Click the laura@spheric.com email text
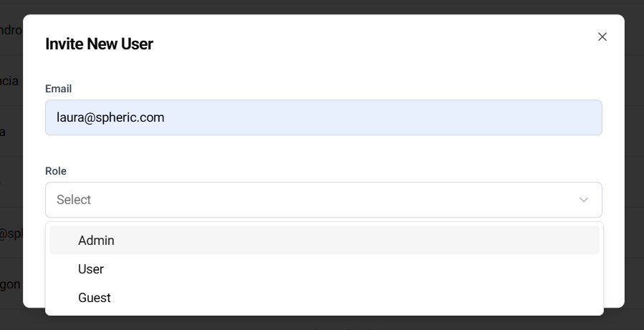This screenshot has height=330, width=644. (x=110, y=117)
